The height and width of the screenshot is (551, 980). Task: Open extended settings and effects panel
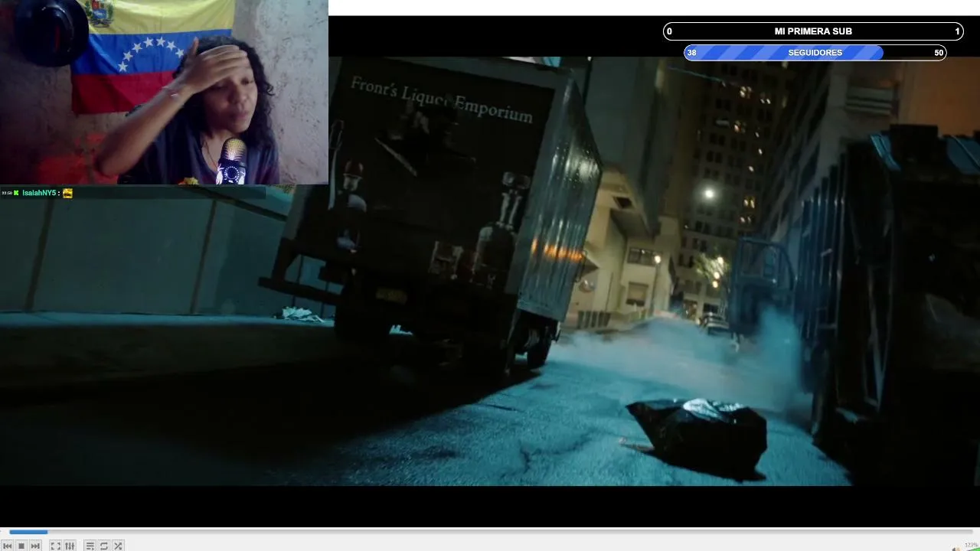70,546
